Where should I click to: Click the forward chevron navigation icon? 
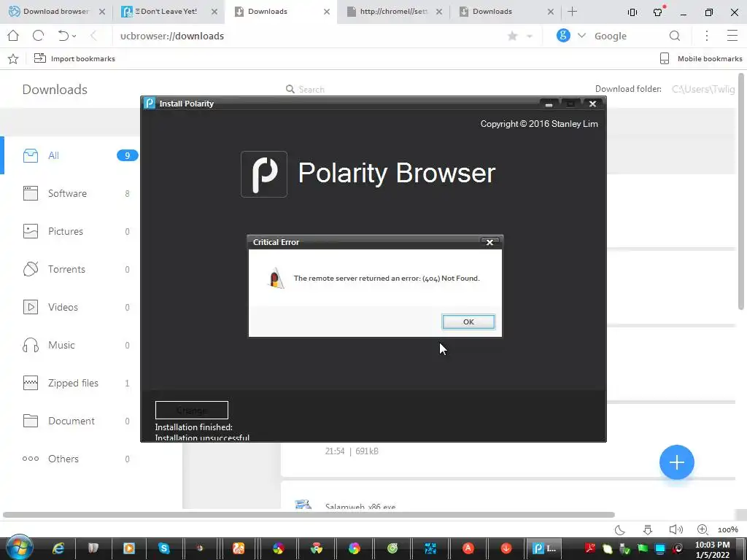pyautogui.click(x=93, y=36)
